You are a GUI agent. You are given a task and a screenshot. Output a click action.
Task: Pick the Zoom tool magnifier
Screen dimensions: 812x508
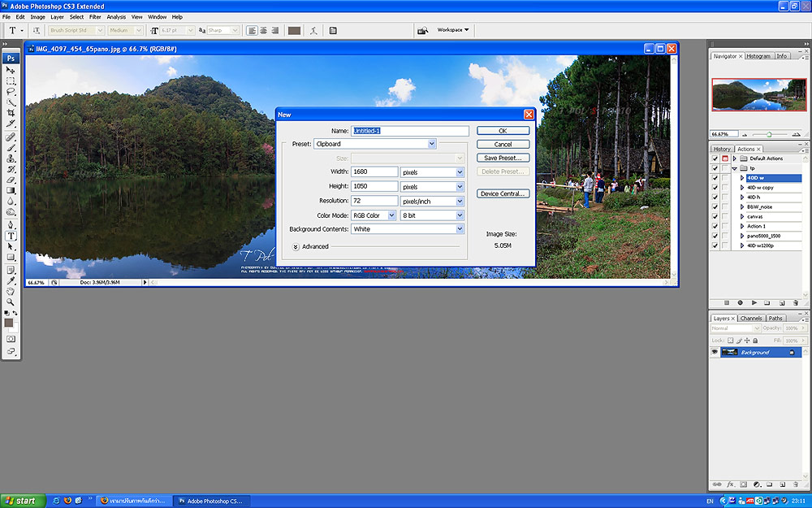click(11, 302)
